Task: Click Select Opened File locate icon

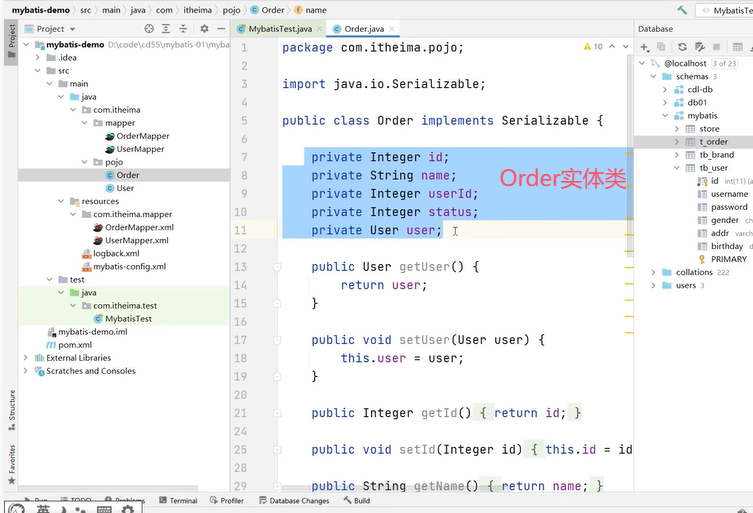Action: pyautogui.click(x=149, y=29)
